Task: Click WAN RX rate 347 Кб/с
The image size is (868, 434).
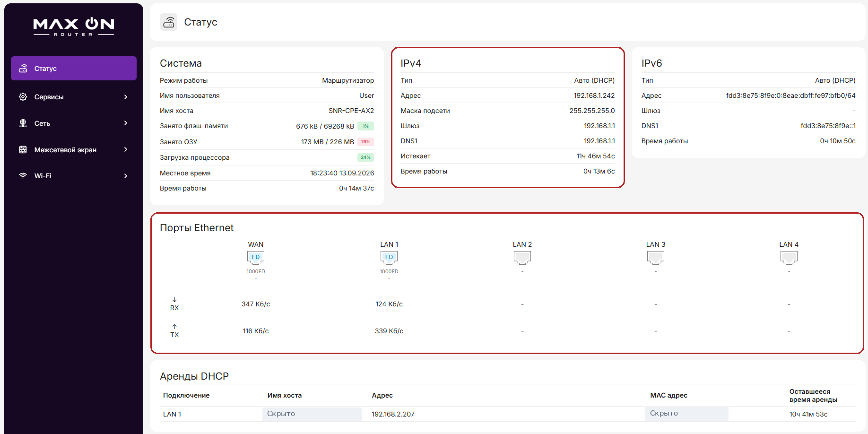Action: click(256, 304)
